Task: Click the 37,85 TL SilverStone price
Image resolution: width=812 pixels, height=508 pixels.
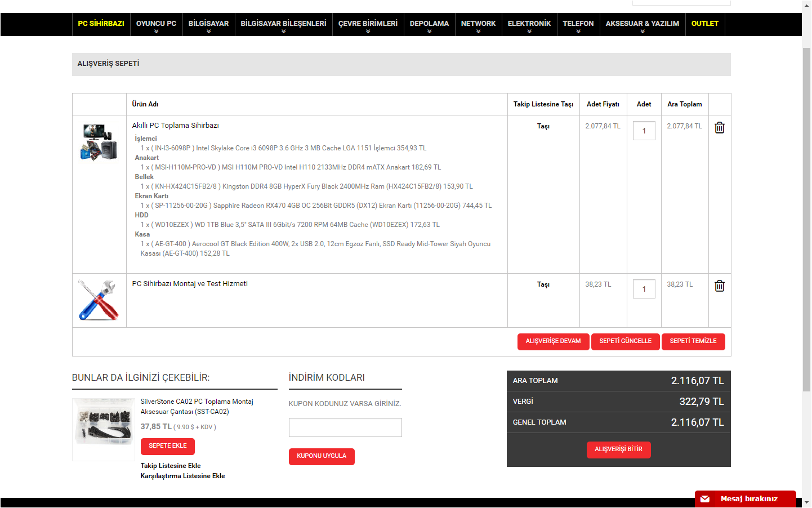Action: click(x=156, y=427)
